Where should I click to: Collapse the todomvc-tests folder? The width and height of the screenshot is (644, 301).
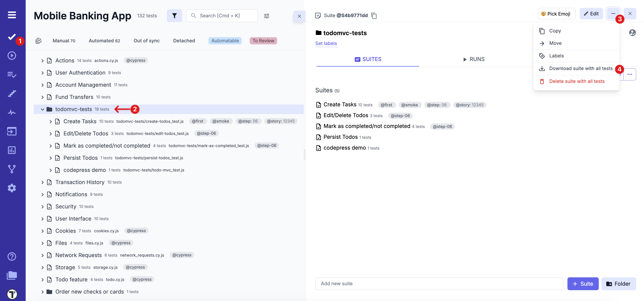tap(43, 109)
